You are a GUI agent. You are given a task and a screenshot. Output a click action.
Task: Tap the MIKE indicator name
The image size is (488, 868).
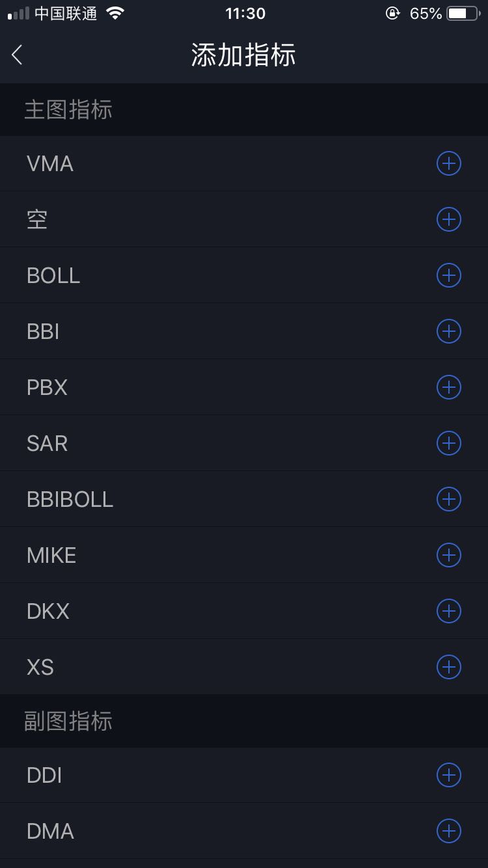(51, 556)
